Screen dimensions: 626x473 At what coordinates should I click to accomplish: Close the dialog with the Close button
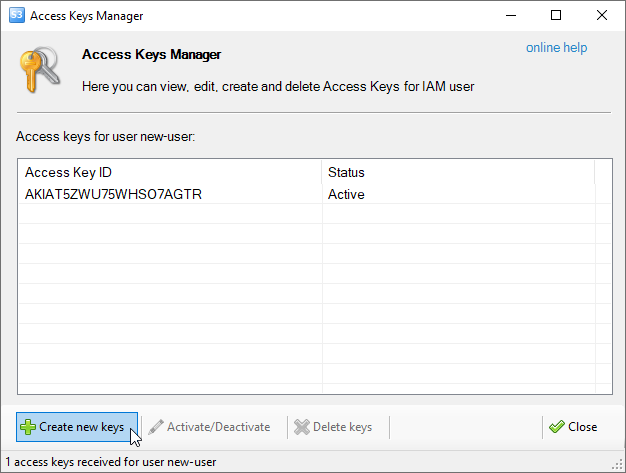(x=573, y=427)
